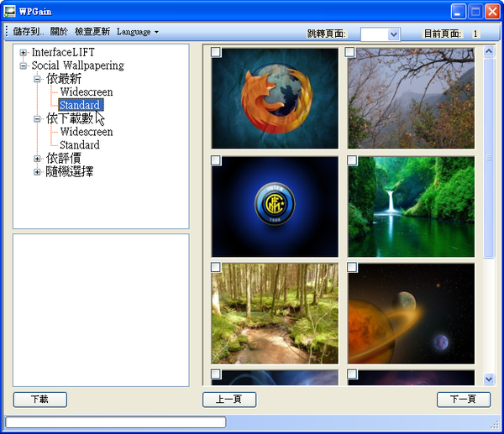Screen dimensions: 504x434
Task: Open the 儲存到.. menu
Action: pos(29,32)
